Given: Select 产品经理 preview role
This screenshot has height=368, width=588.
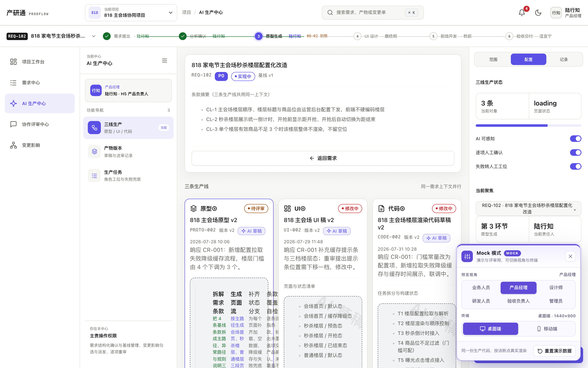Looking at the screenshot, I should 519,288.
